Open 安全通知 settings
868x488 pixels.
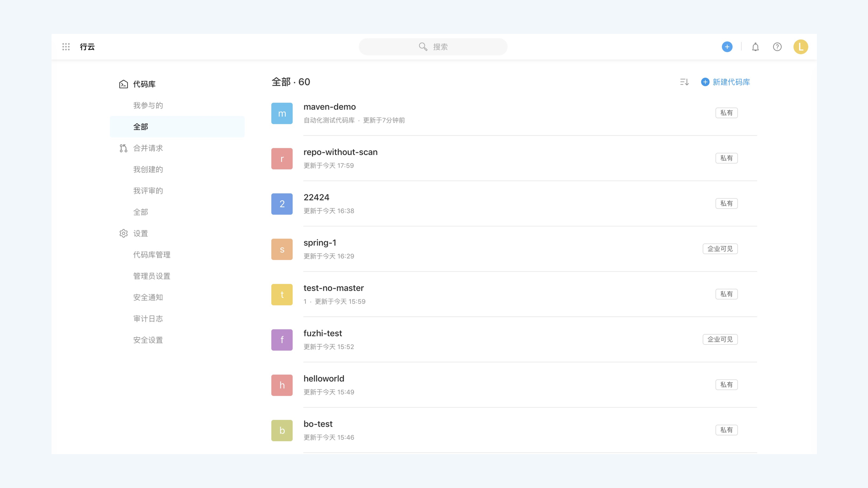[148, 297]
